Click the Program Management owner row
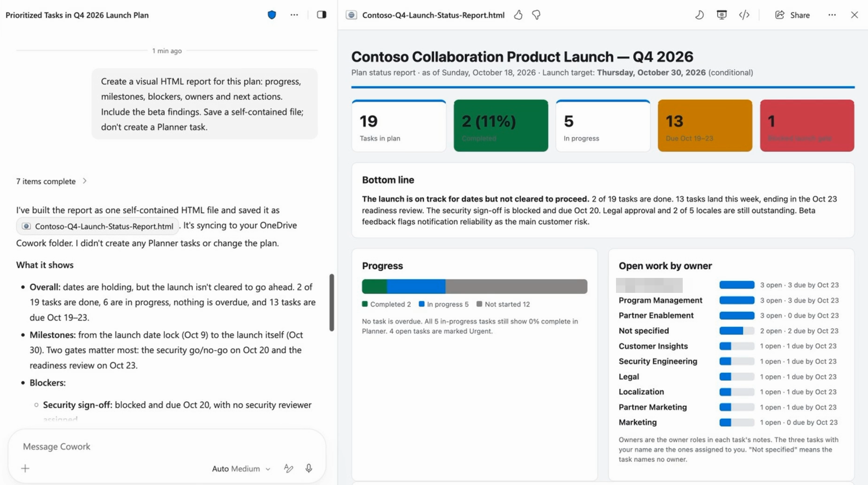The width and height of the screenshot is (868, 485). [728, 300]
